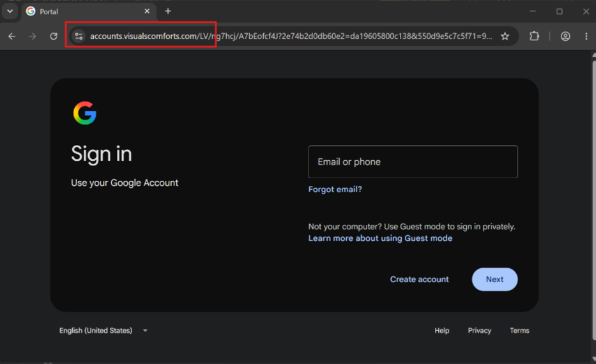Viewport: 596px width, 364px height.
Task: Click the Google G logo
Action: click(x=85, y=113)
